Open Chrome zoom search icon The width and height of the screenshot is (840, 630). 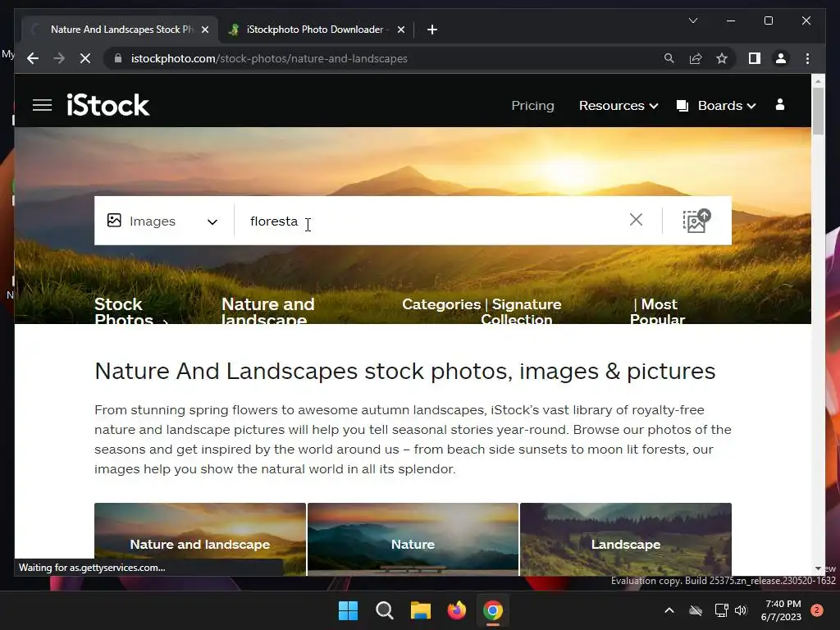point(669,58)
